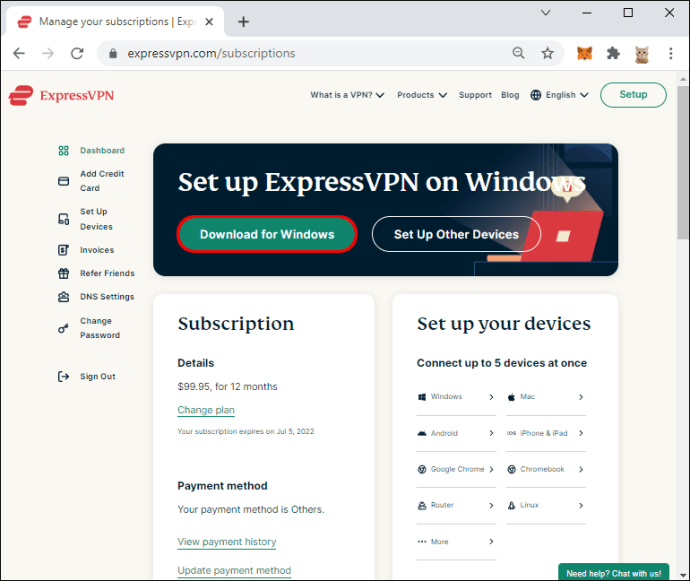690x581 pixels.
Task: Click the zoom magnifier icon in address bar
Action: pos(518,53)
